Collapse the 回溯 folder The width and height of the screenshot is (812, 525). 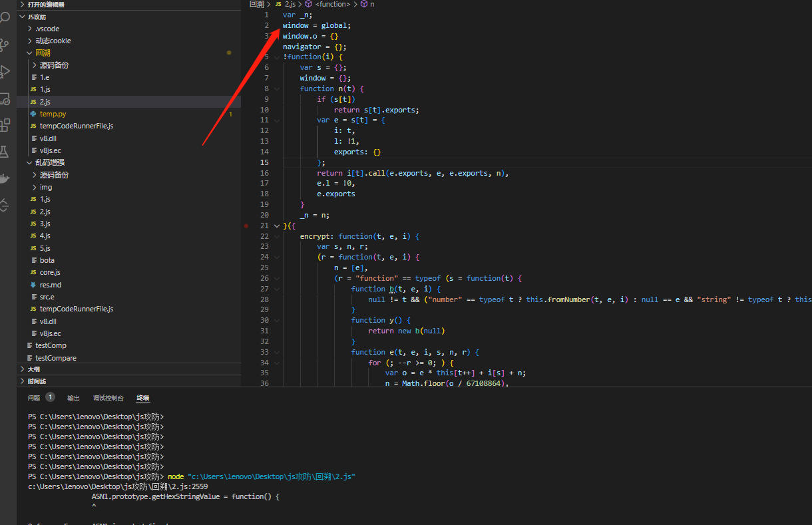pyautogui.click(x=30, y=53)
